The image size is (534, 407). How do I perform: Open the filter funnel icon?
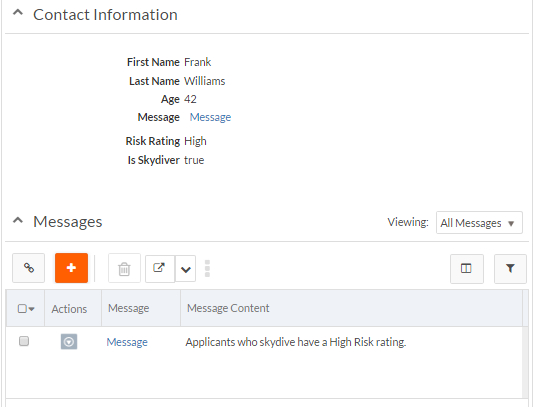(x=510, y=268)
